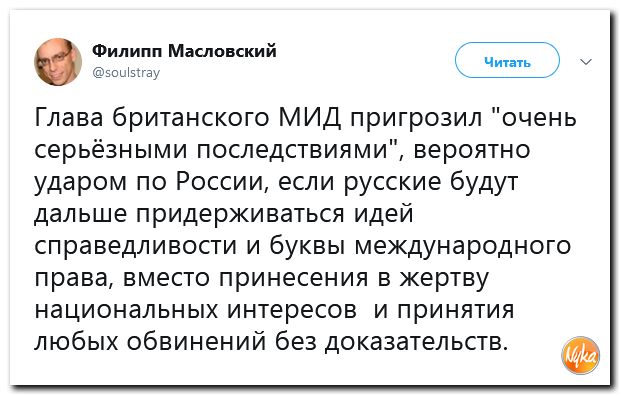This screenshot has height=396, width=621.
Task: Click the Читать follow button
Action: [x=507, y=61]
